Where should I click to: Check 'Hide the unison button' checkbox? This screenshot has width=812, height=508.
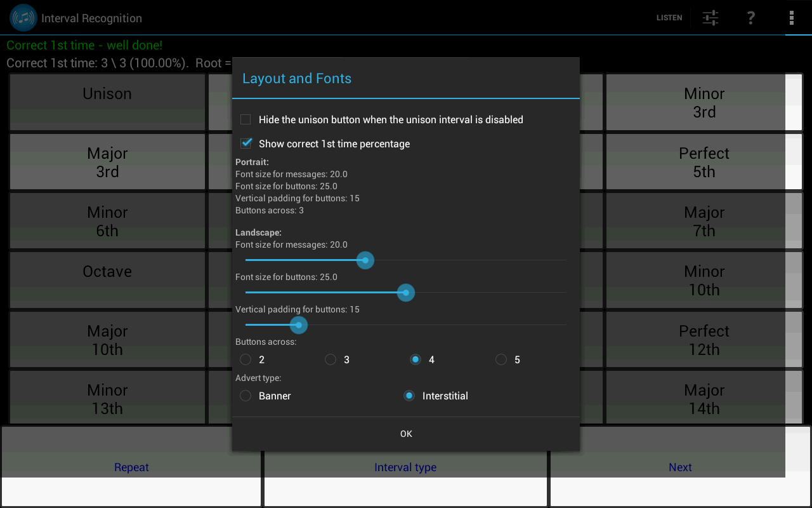click(246, 119)
